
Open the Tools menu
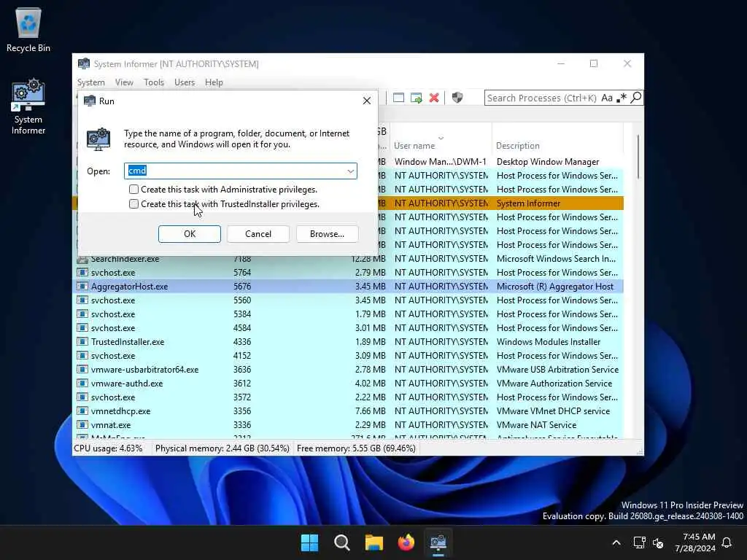154,82
